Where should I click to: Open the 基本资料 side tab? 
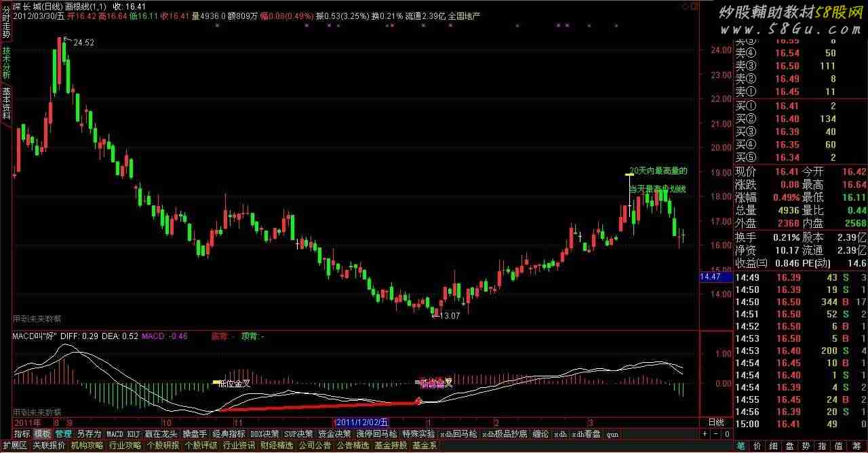(x=6, y=103)
